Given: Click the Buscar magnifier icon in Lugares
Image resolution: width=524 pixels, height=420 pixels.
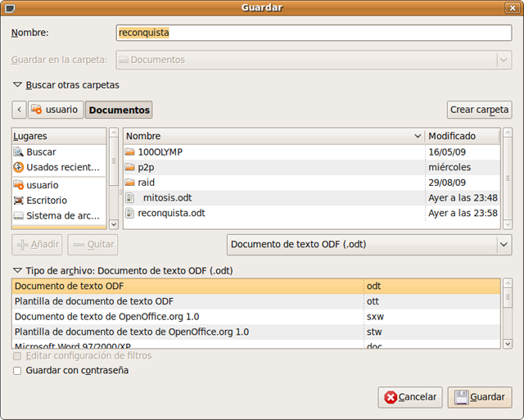Looking at the screenshot, I should pyautogui.click(x=19, y=152).
